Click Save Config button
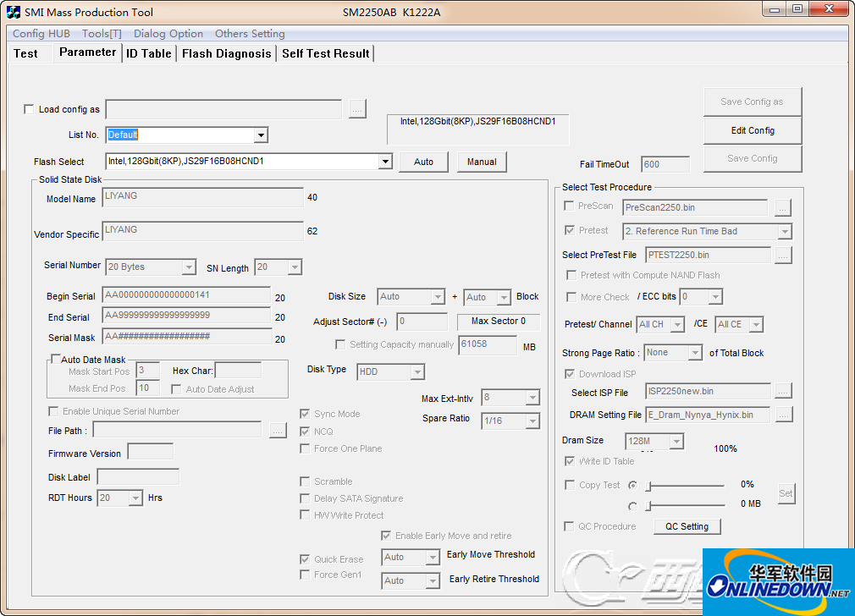Image resolution: width=855 pixels, height=616 pixels. tap(753, 158)
